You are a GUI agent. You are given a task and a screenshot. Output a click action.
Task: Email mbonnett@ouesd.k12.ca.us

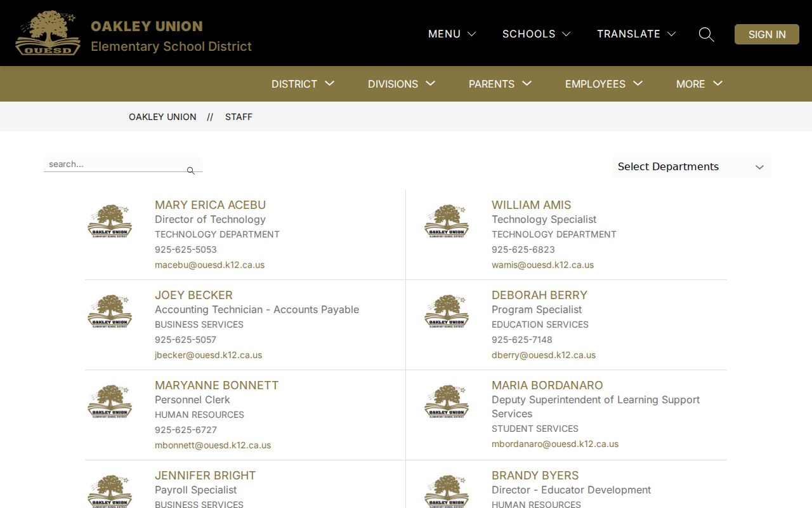[x=213, y=445]
